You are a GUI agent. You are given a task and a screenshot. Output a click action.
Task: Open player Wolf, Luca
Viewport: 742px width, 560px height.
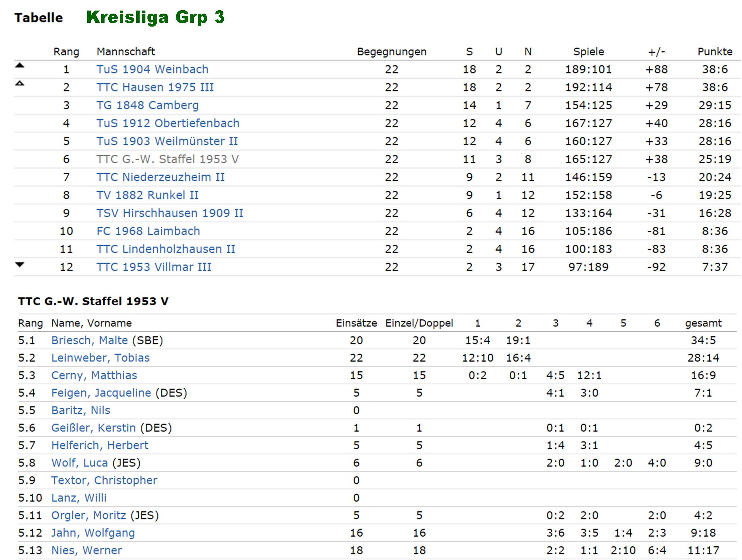pos(79,463)
